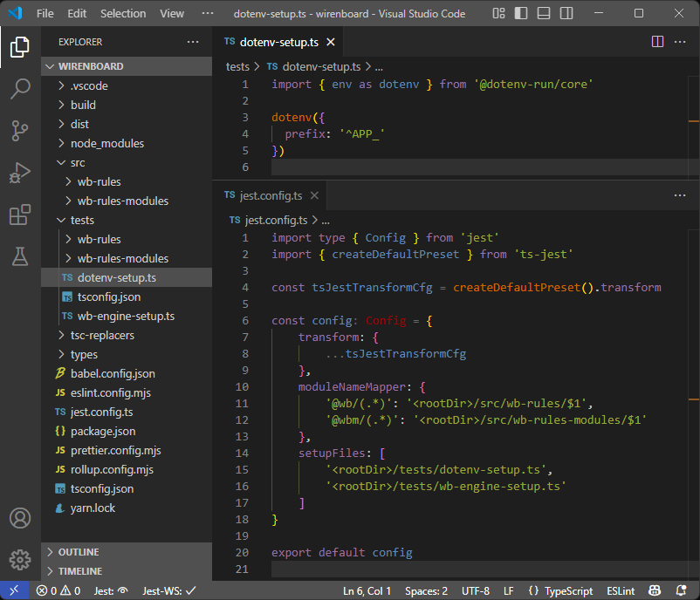Switch to the jest.config.ts tab
This screenshot has height=600, width=700.
click(x=271, y=195)
